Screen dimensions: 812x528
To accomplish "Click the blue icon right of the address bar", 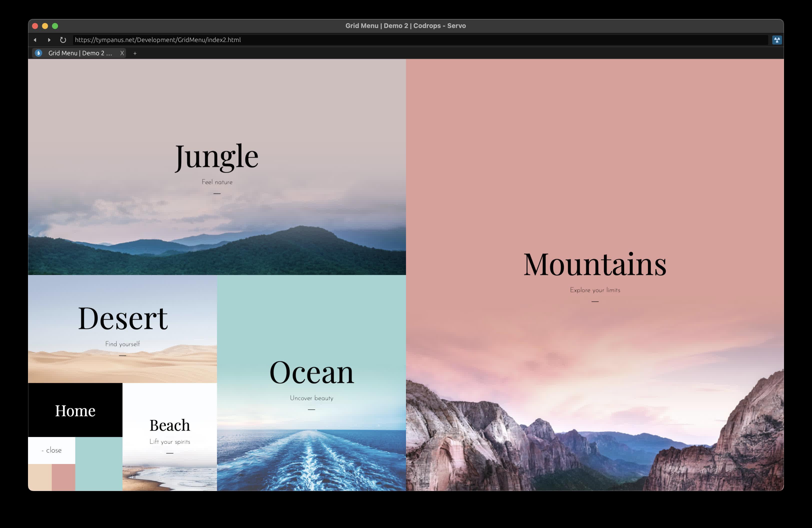I will point(777,40).
